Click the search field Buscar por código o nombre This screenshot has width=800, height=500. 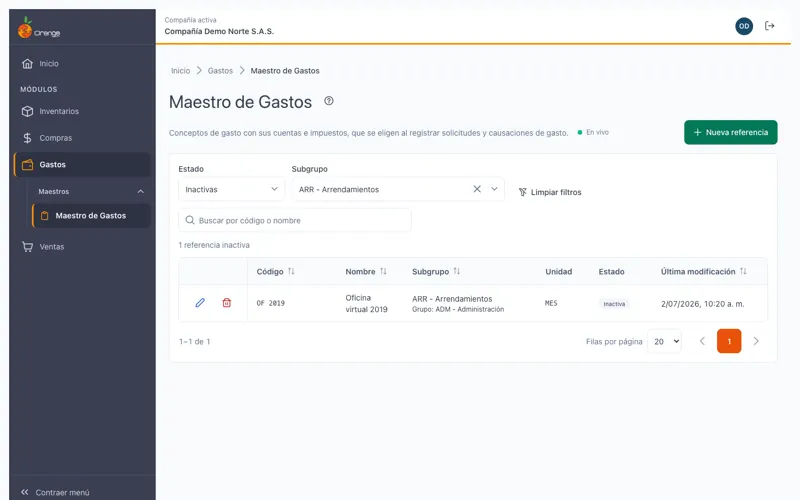(294, 220)
